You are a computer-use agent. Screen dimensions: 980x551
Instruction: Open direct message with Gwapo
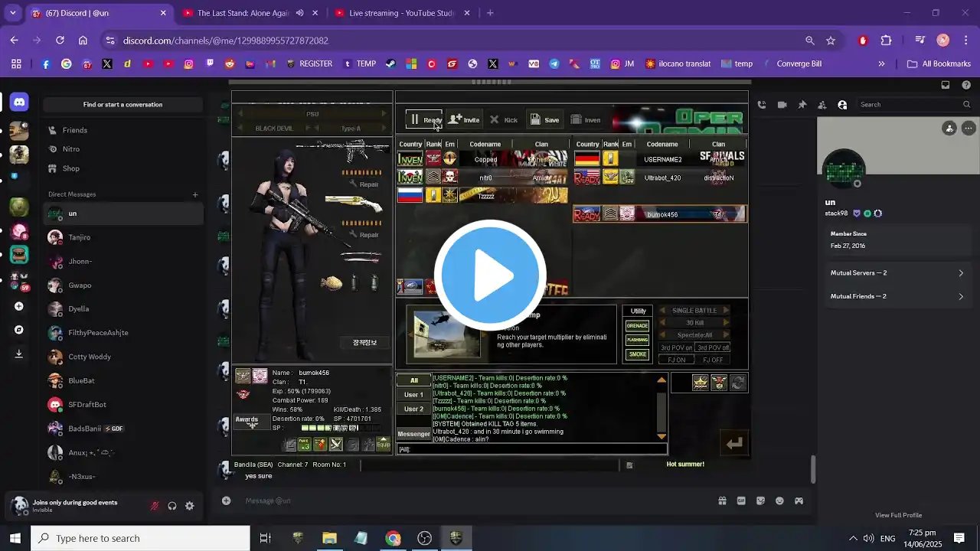(122, 285)
